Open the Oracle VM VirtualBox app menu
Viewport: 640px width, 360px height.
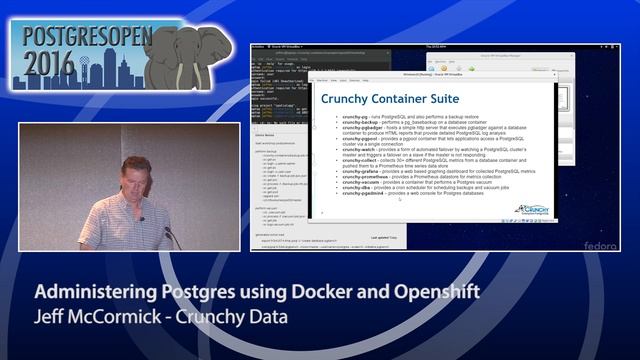[x=285, y=47]
